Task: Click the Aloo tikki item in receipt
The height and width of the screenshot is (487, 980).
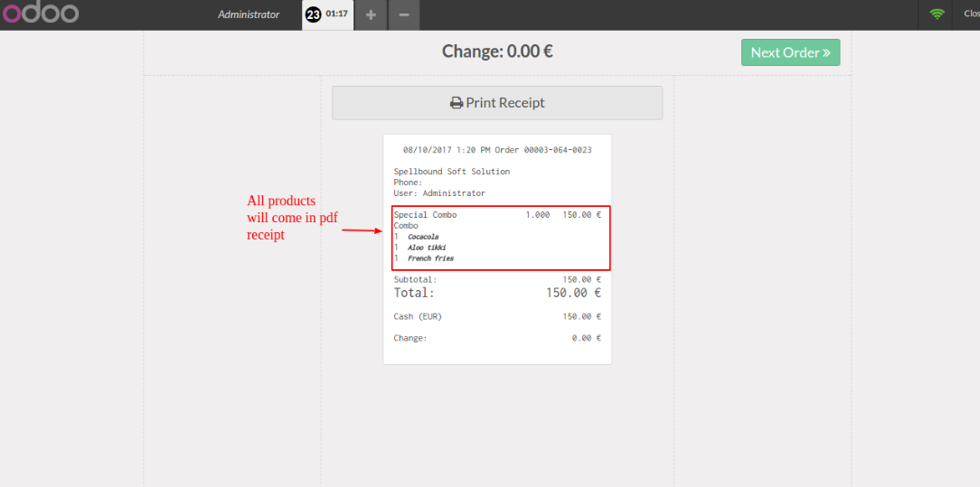Action: [426, 248]
